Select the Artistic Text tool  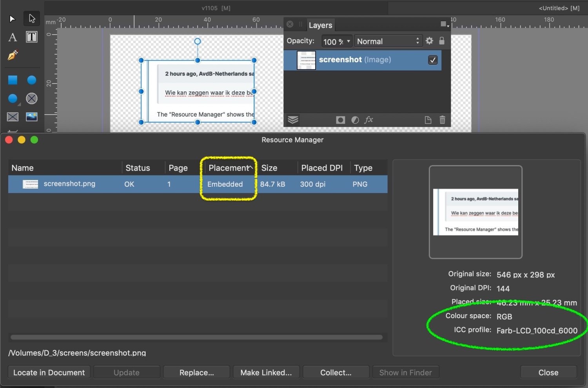click(12, 37)
